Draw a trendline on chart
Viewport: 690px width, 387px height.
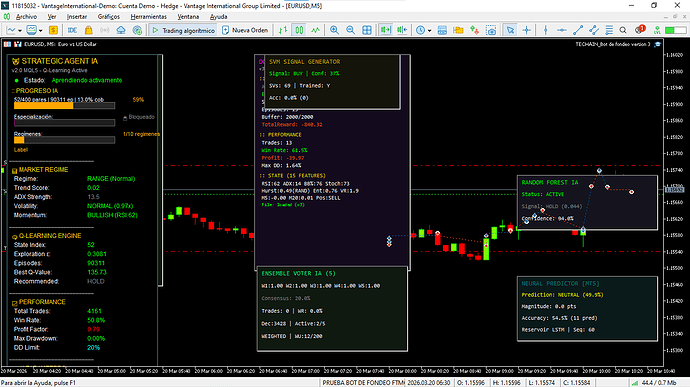578,30
